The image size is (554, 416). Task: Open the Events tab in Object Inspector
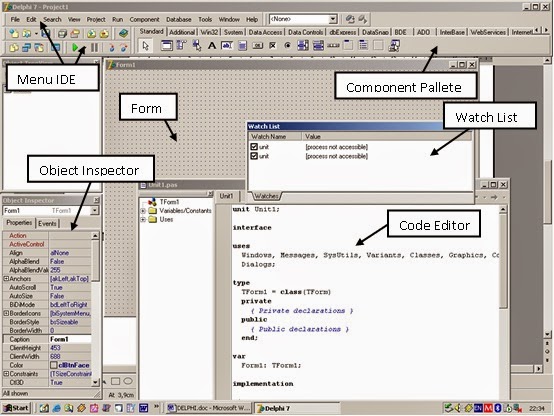(47, 223)
